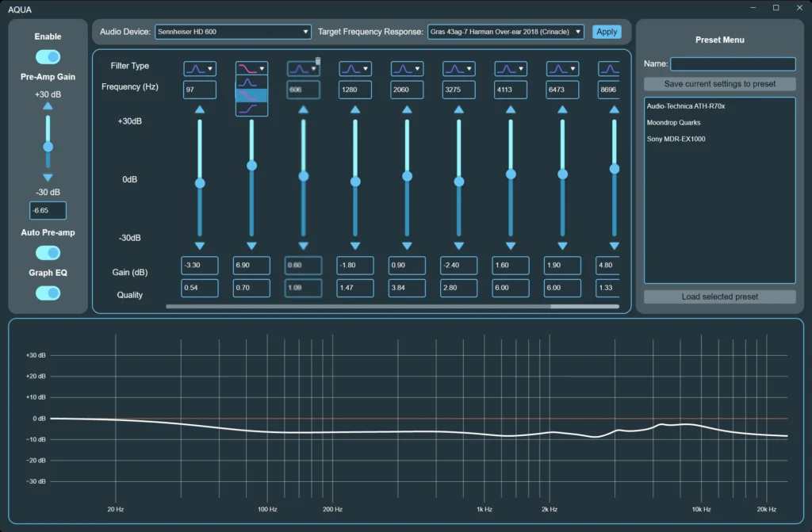812x532 pixels.
Task: Select the high-shelf entry in the open filter menu
Action: pyautogui.click(x=251, y=109)
